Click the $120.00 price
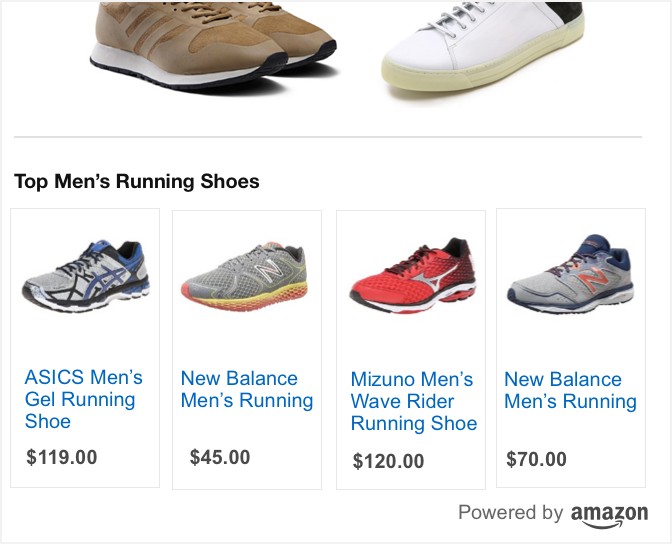Viewport: 672px width, 544px height. tap(389, 461)
